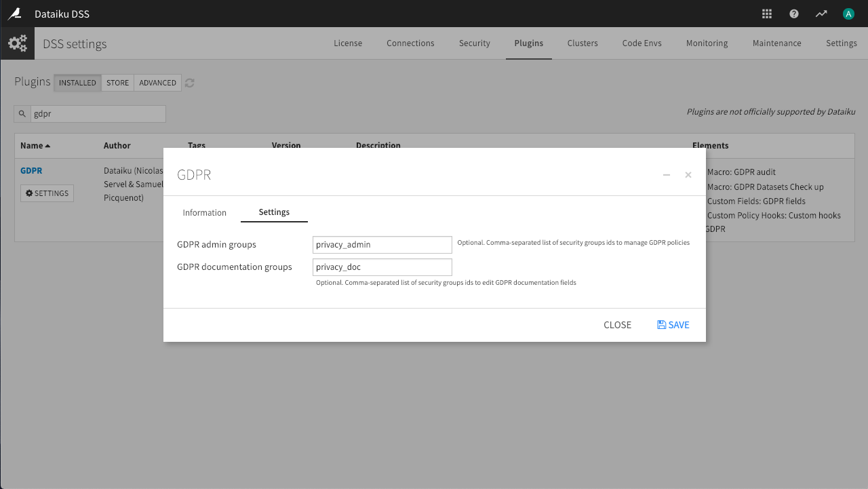Screen dimensions: 868x489
Task: Click the Close button in dialog
Action: coord(617,325)
